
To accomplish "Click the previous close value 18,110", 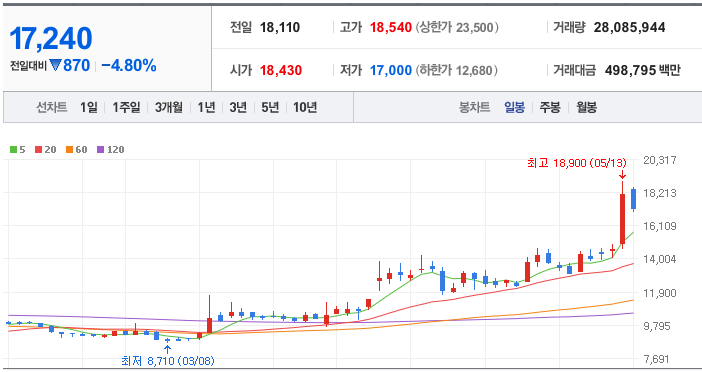I will (280, 27).
